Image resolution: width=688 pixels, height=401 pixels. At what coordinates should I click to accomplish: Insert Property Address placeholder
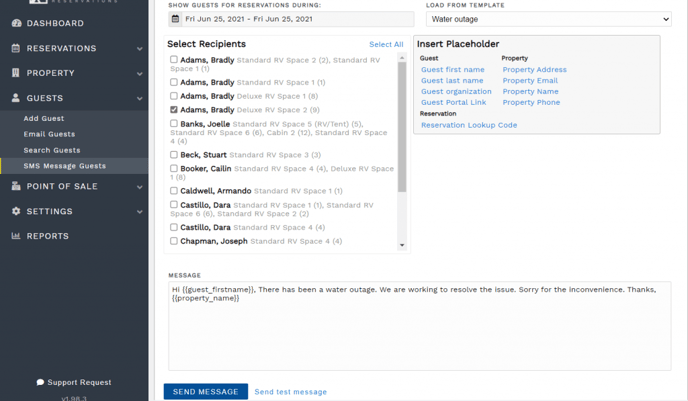tap(534, 69)
